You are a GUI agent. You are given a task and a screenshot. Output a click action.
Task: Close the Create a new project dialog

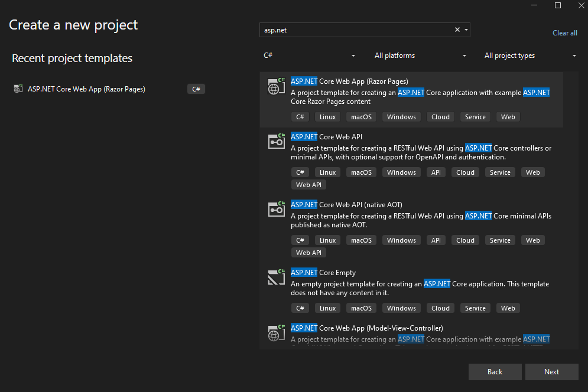point(581,5)
